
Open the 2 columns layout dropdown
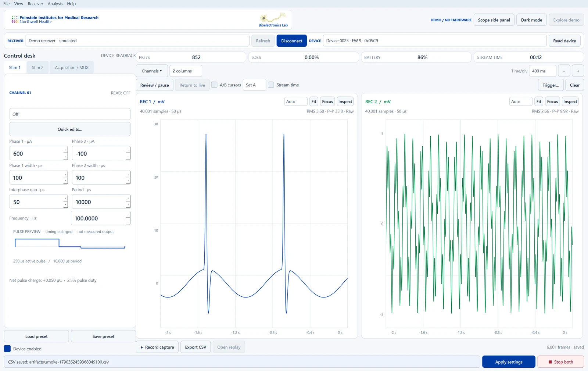(x=186, y=71)
